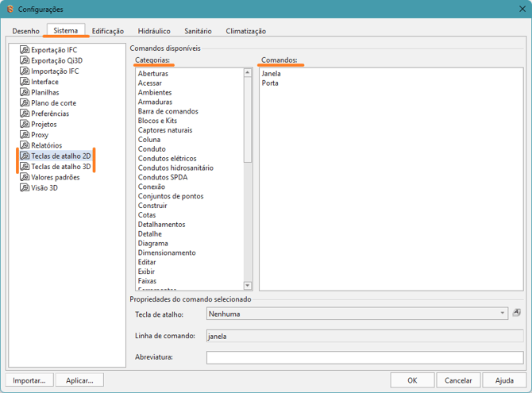The width and height of the screenshot is (532, 393).
Task: Select the Condutos elétricos category
Action: [168, 159]
